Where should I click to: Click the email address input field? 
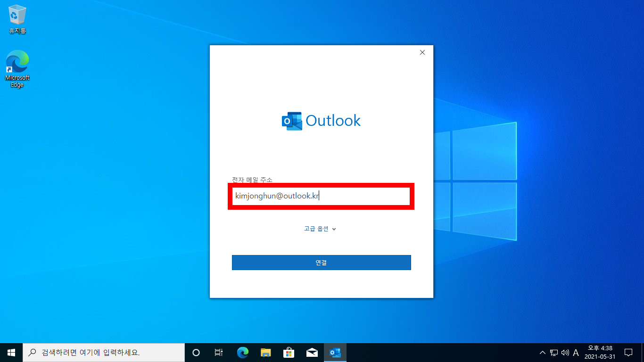(321, 196)
